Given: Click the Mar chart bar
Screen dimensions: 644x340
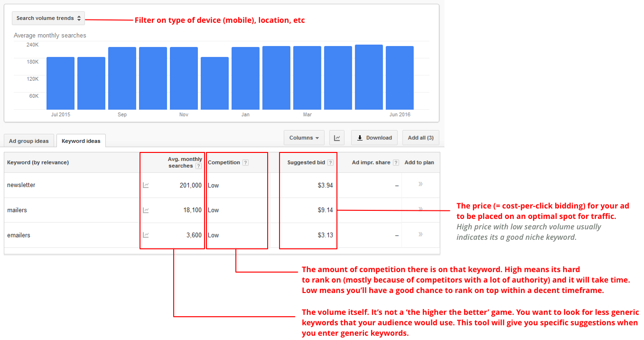Looking at the screenshot, I should click(308, 78).
